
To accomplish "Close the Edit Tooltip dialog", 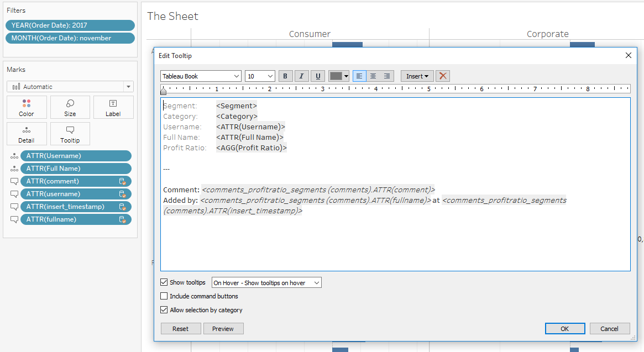I will click(x=628, y=55).
